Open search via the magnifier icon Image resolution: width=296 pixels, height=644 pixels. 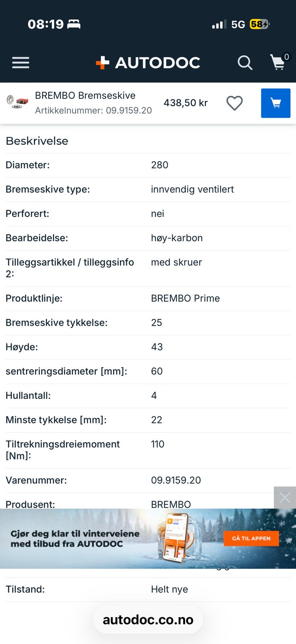pyautogui.click(x=245, y=63)
